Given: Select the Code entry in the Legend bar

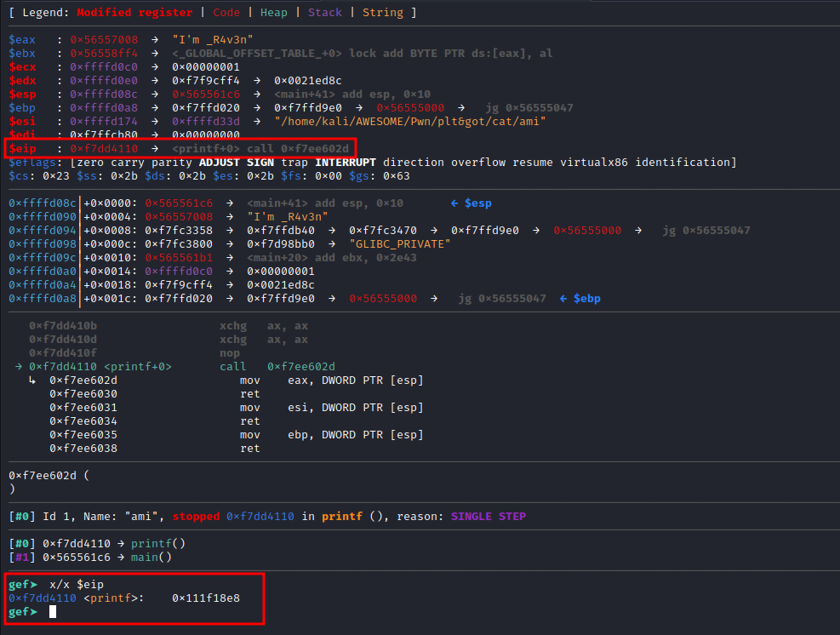Looking at the screenshot, I should tap(226, 12).
